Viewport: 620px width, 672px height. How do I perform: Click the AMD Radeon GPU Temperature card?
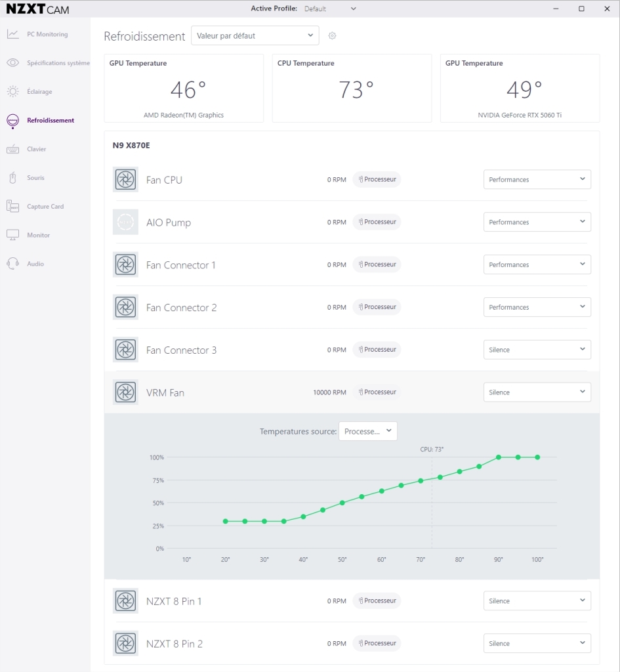[184, 89]
